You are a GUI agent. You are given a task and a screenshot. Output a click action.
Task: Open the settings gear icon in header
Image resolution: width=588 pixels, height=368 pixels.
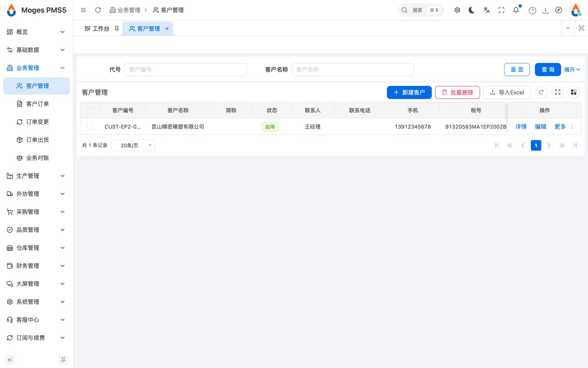pyautogui.click(x=457, y=10)
